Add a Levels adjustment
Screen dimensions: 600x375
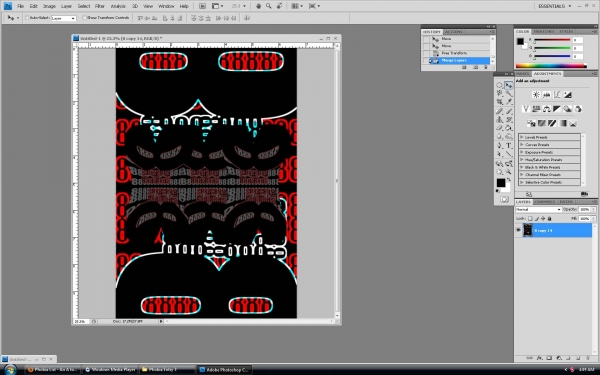(546, 95)
